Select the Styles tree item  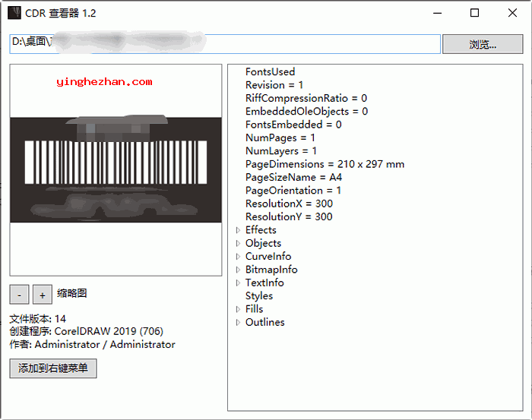259,296
